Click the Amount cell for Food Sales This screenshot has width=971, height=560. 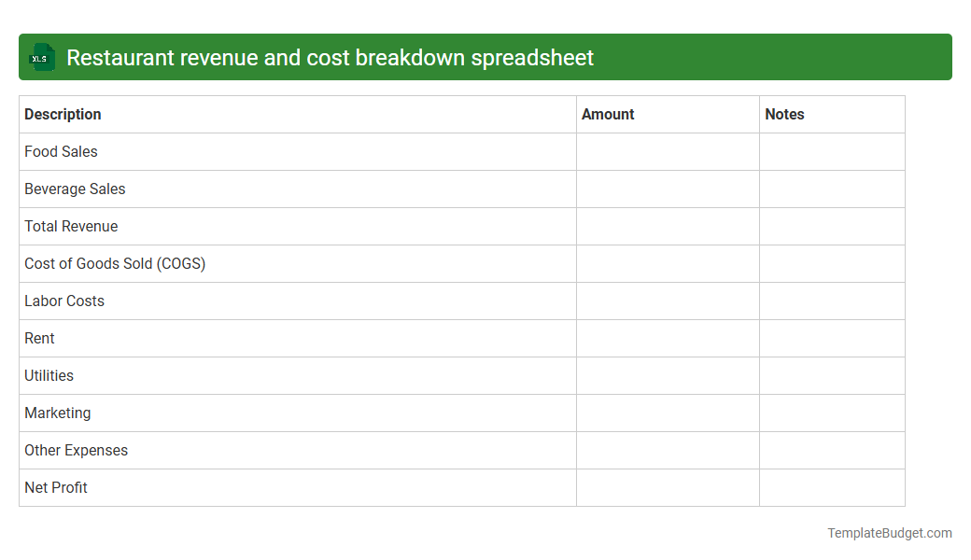(667, 151)
